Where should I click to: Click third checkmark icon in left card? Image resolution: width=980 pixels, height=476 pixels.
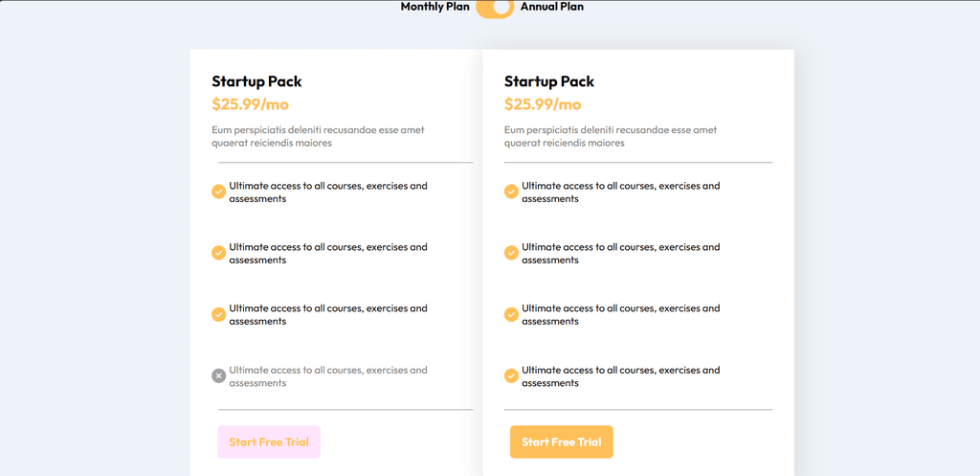point(219,314)
